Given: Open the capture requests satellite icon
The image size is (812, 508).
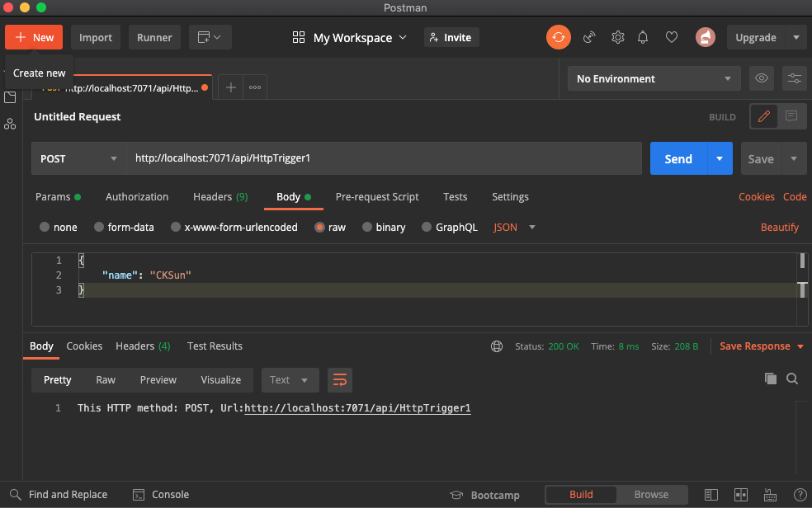Looking at the screenshot, I should click(589, 37).
